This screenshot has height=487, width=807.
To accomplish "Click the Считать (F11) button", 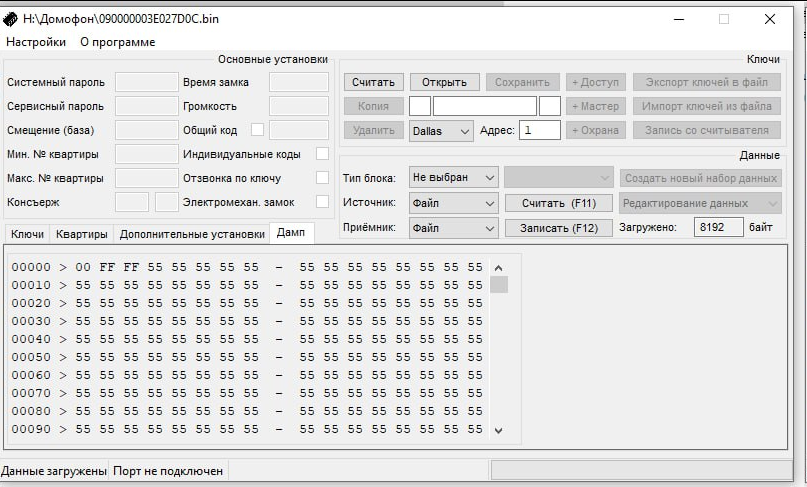I will (558, 203).
